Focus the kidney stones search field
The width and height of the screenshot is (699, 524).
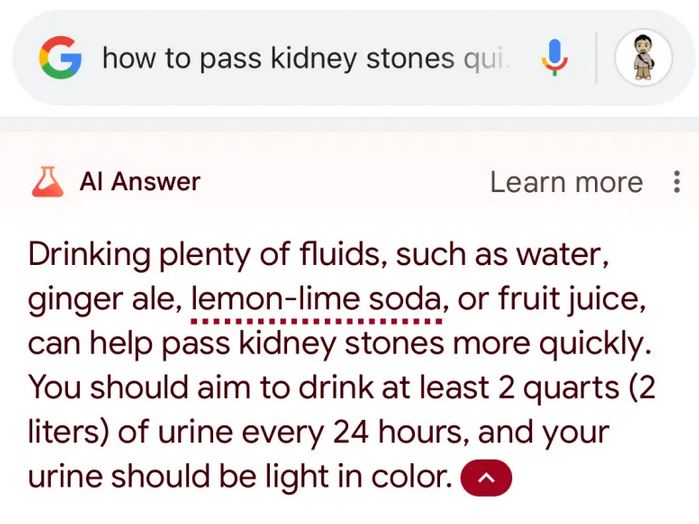(300, 58)
